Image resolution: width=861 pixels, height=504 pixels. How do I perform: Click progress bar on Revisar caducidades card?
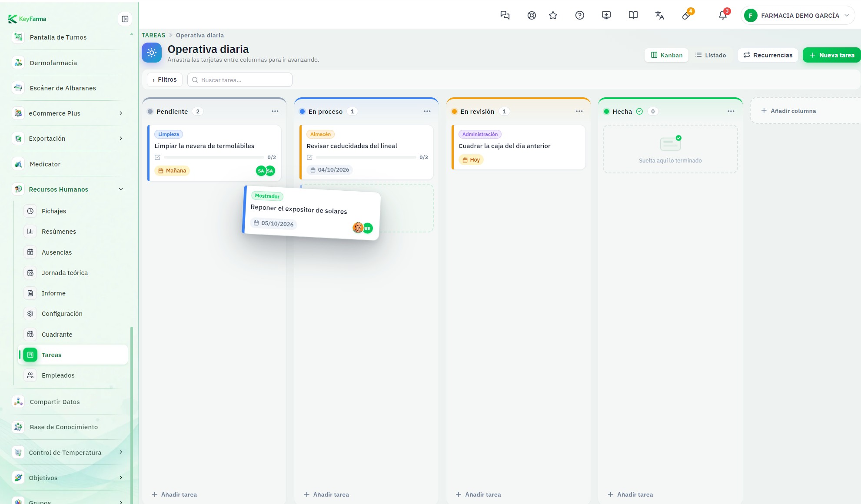click(x=366, y=157)
